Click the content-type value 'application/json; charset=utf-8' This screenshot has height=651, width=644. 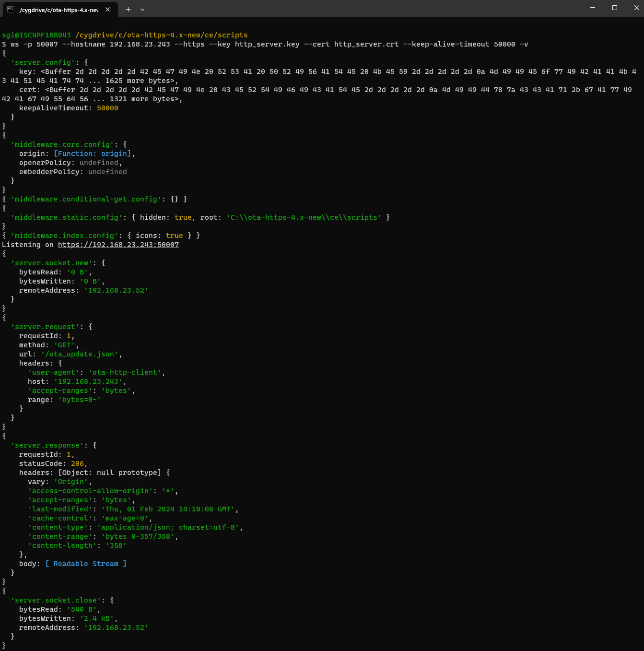[168, 527]
